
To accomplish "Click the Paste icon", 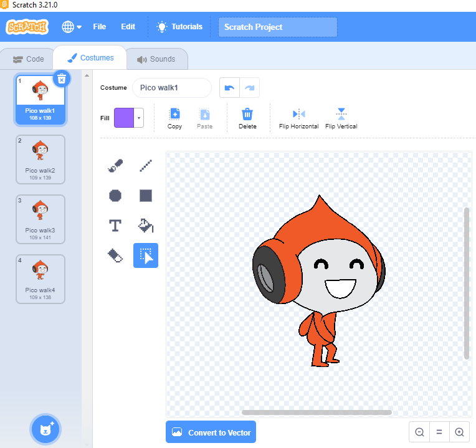I will tap(204, 118).
